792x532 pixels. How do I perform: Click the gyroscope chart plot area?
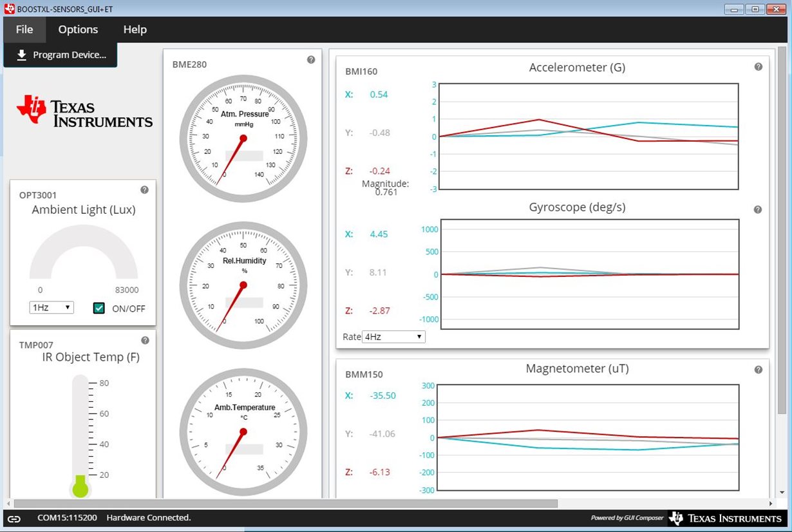pyautogui.click(x=589, y=274)
